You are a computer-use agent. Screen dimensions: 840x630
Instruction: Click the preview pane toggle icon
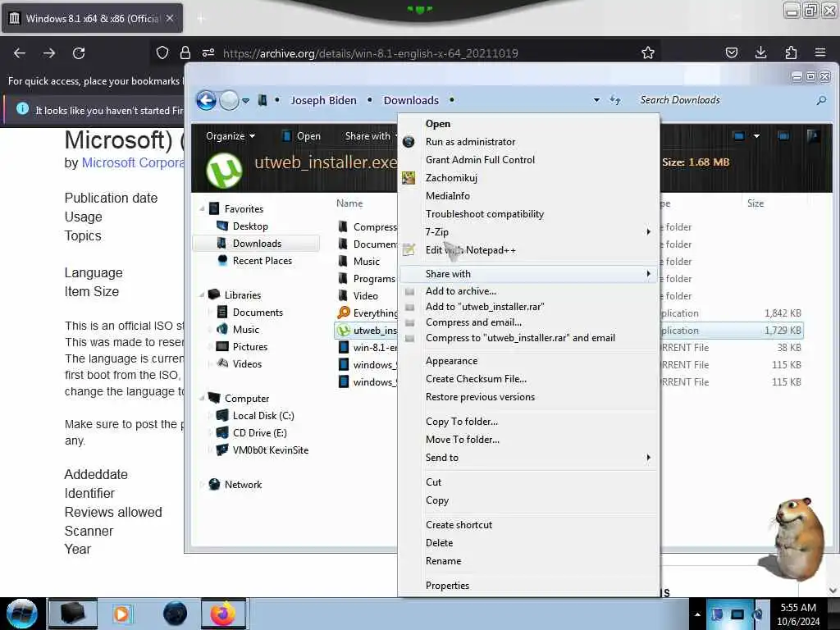coord(783,136)
